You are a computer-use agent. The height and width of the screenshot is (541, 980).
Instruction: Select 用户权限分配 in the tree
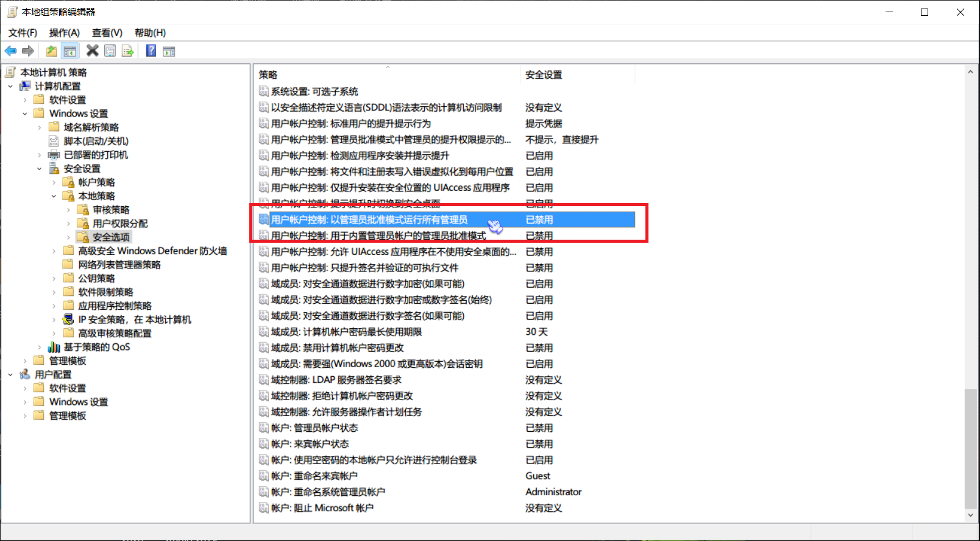tap(120, 223)
